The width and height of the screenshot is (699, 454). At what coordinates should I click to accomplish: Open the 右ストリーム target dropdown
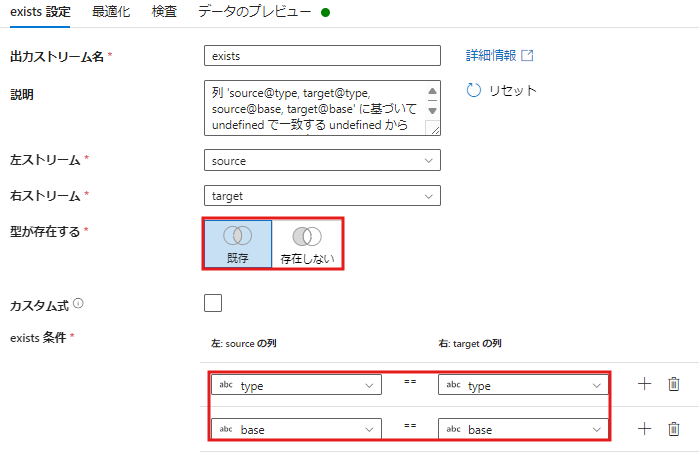coord(321,196)
